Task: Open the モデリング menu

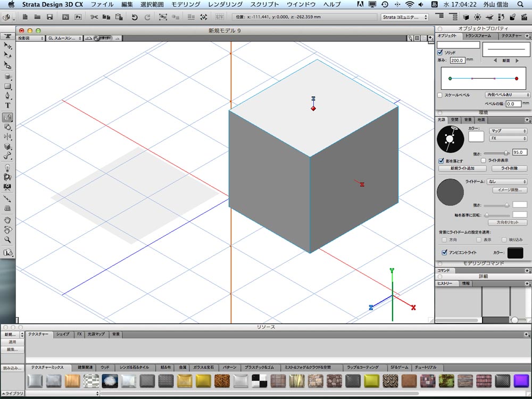Action: (186, 4)
